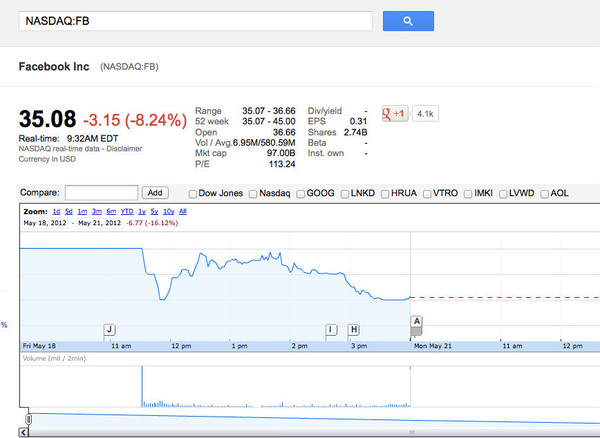The image size is (600, 438).
Task: Open the 4.1k share count bubble
Action: tap(425, 114)
